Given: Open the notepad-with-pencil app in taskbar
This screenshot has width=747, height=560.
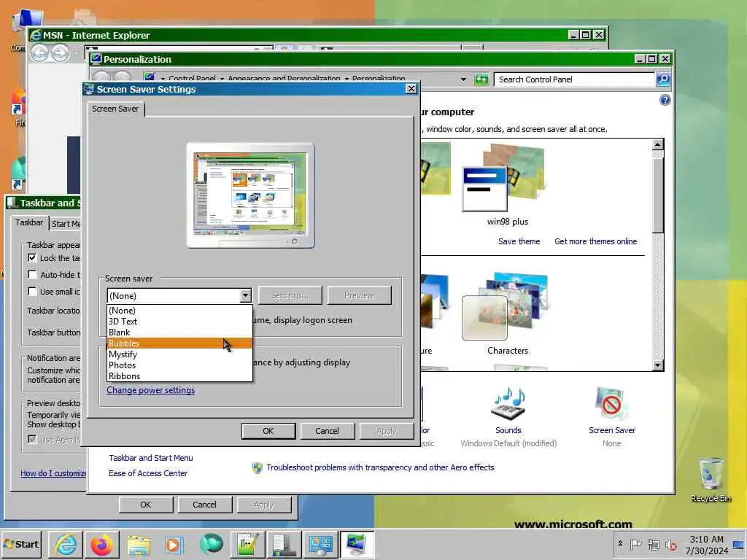Looking at the screenshot, I should pyautogui.click(x=248, y=545).
